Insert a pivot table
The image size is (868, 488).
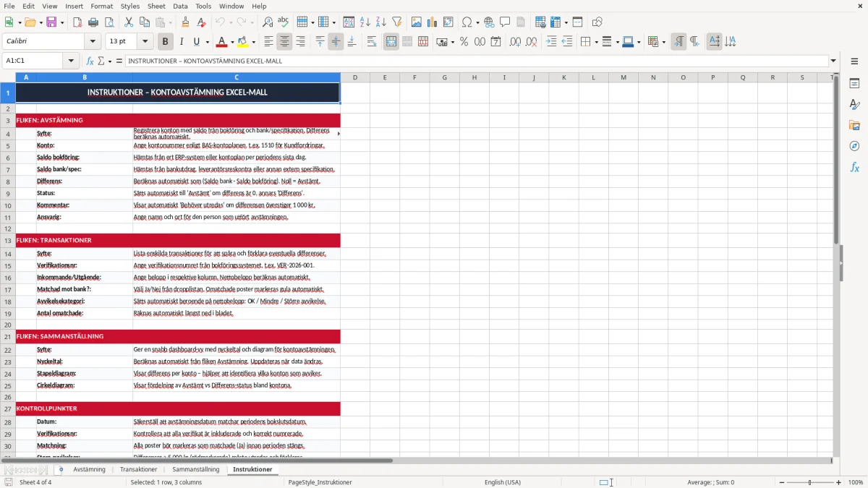coord(448,22)
